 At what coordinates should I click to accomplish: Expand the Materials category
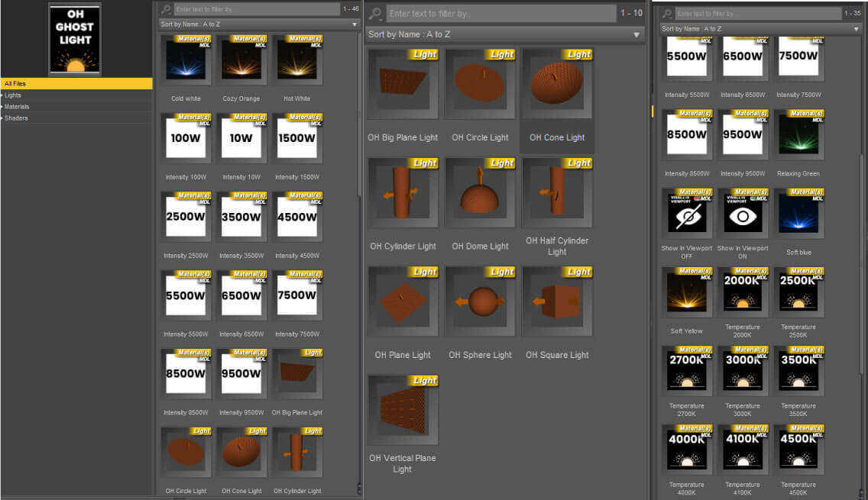(x=17, y=107)
